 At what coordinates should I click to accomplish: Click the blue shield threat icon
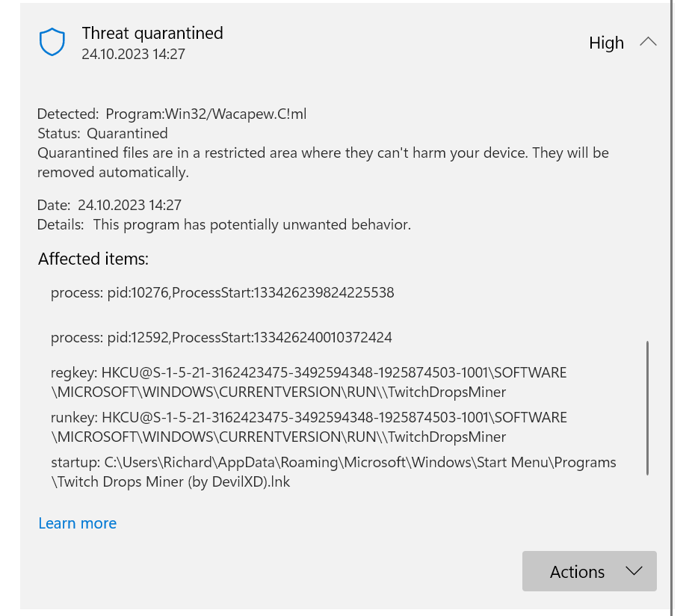point(52,41)
